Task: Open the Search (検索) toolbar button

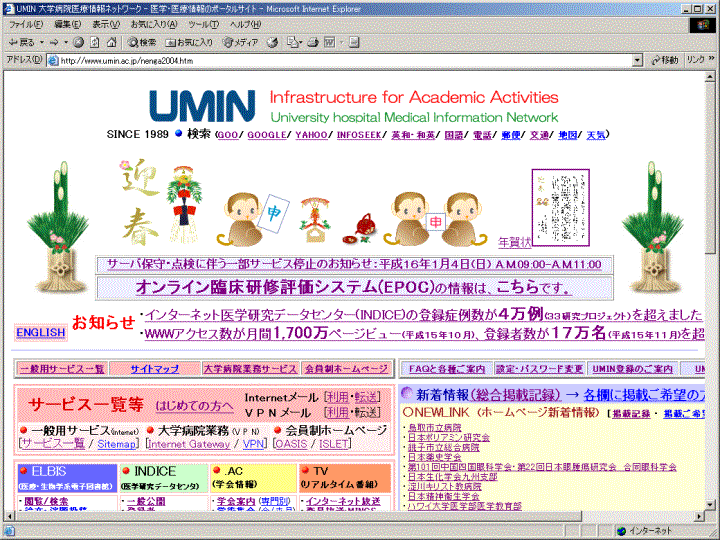Action: pos(142,42)
